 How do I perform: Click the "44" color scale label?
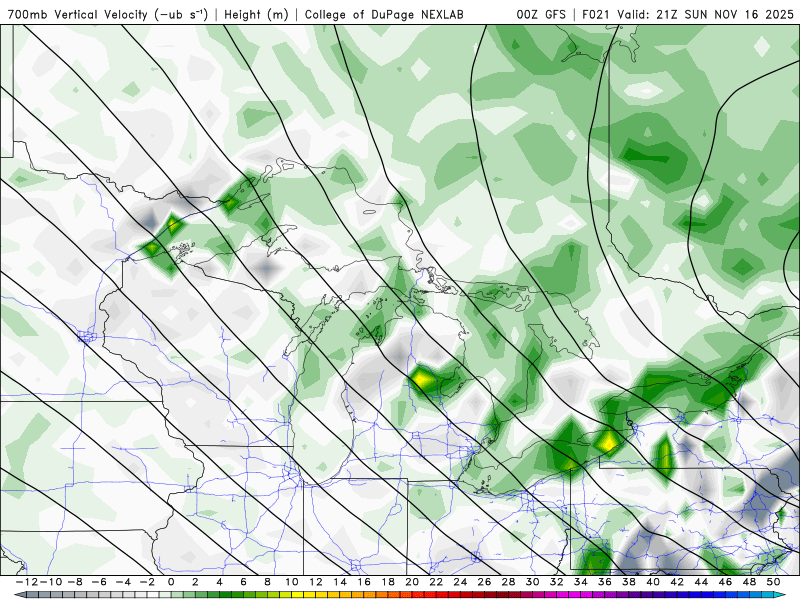pos(701,582)
